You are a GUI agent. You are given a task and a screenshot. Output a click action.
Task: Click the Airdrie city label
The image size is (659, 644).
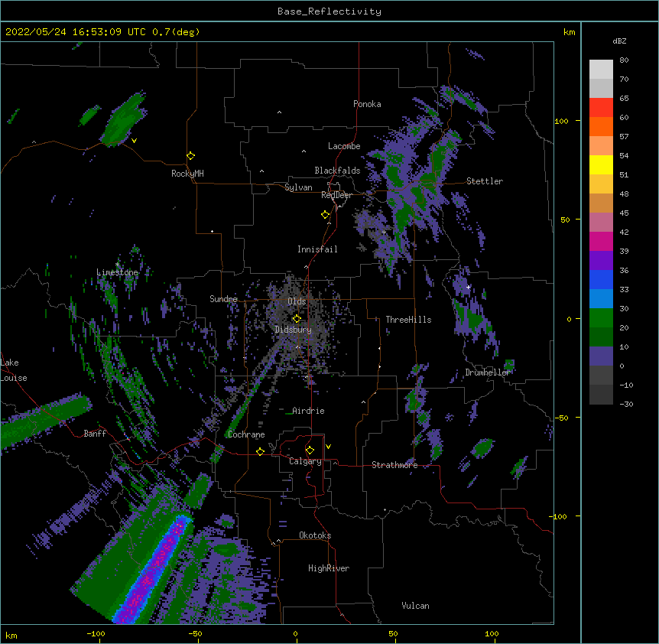[308, 411]
